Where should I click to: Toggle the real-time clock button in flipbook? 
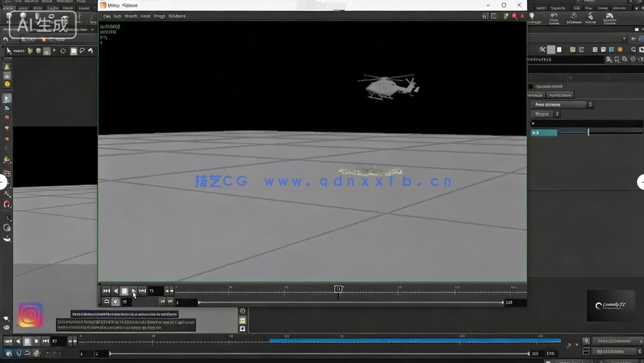(116, 302)
